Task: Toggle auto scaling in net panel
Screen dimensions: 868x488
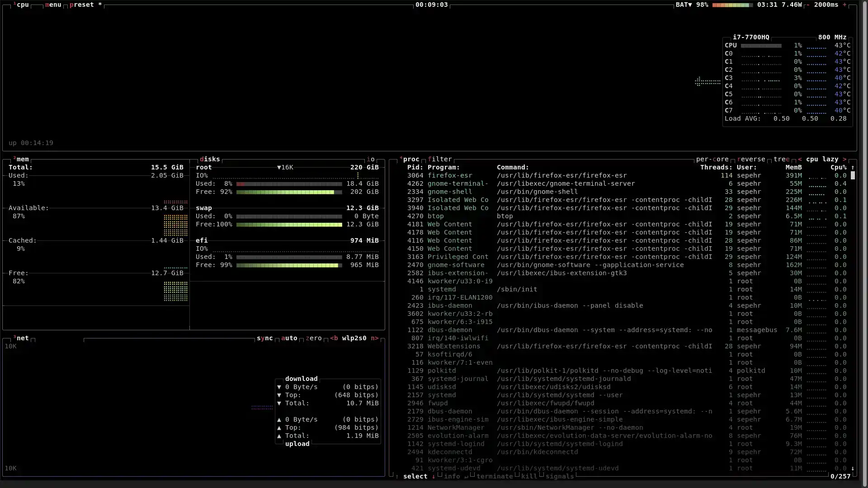Action: (x=289, y=338)
